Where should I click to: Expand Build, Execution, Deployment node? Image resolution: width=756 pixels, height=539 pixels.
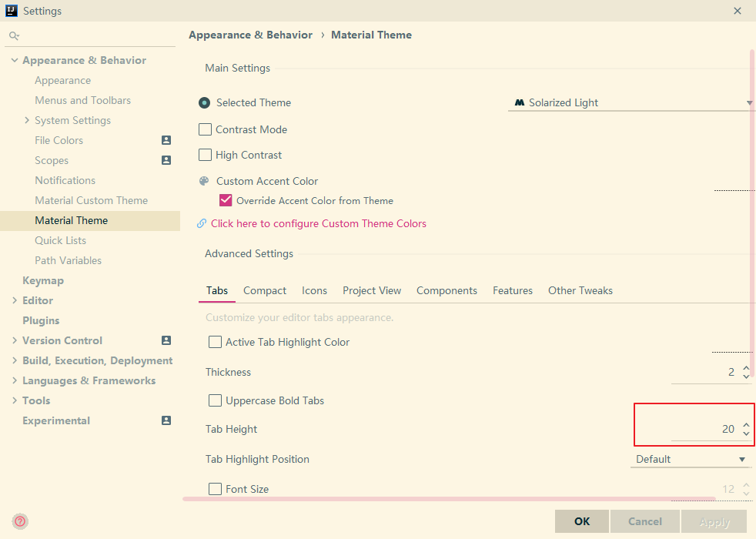15,360
